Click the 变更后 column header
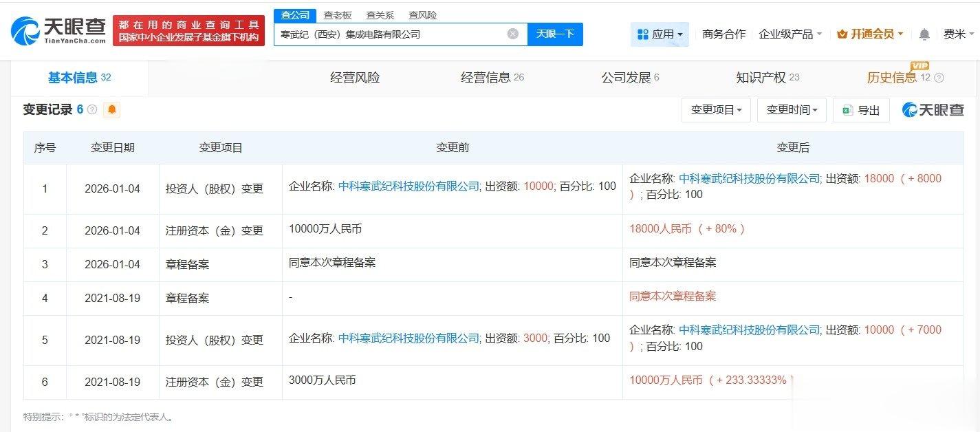The image size is (980, 432). coord(793,147)
